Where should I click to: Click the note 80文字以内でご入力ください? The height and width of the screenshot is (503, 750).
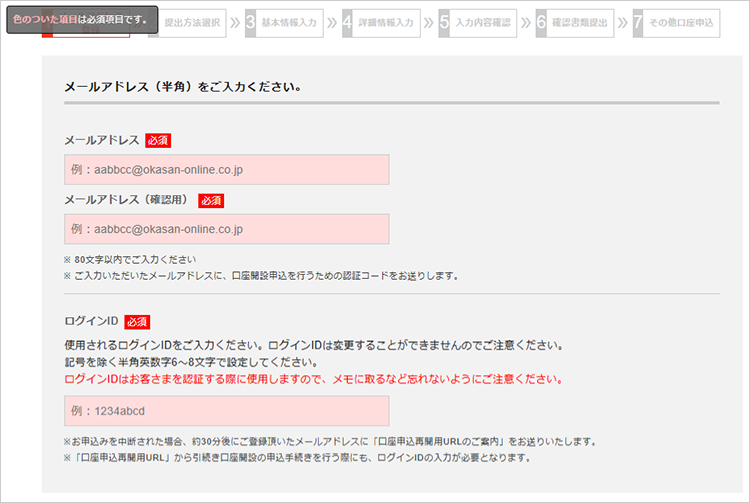[130, 260]
